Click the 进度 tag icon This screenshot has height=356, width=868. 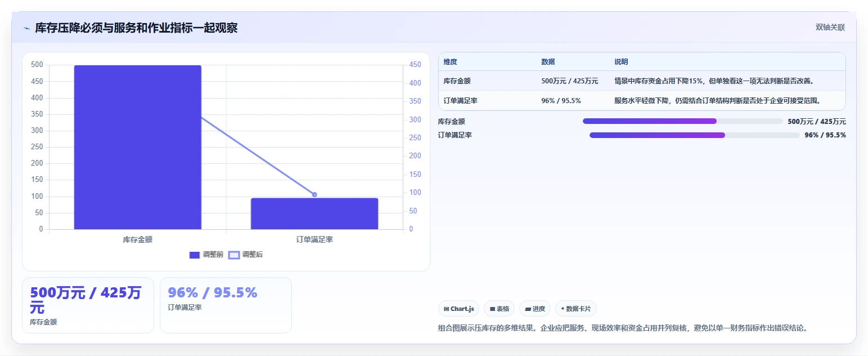[x=528, y=309]
